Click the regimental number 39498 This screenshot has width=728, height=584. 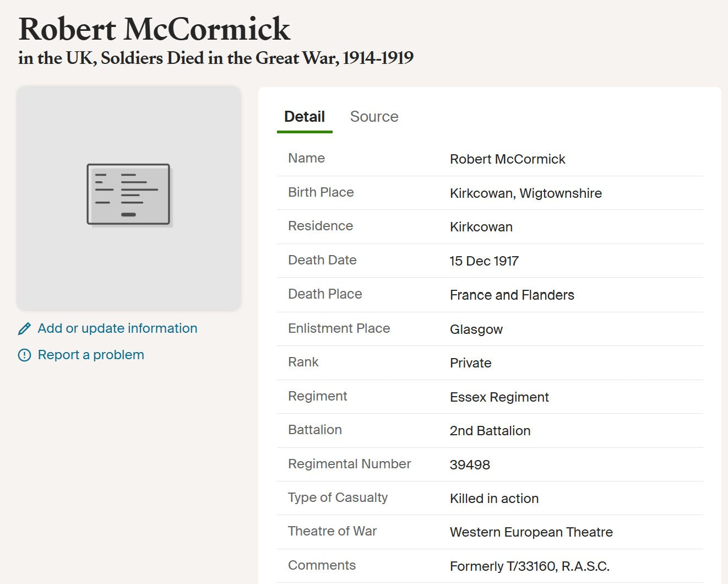tap(470, 465)
